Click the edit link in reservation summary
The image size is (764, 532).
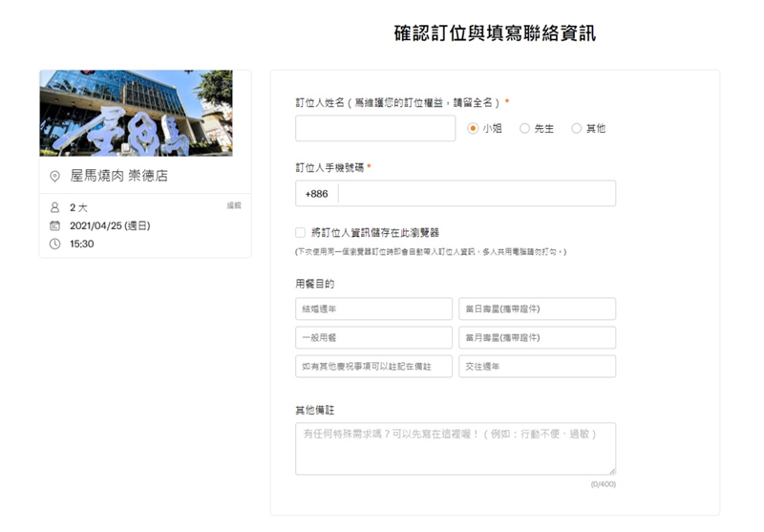point(234,205)
